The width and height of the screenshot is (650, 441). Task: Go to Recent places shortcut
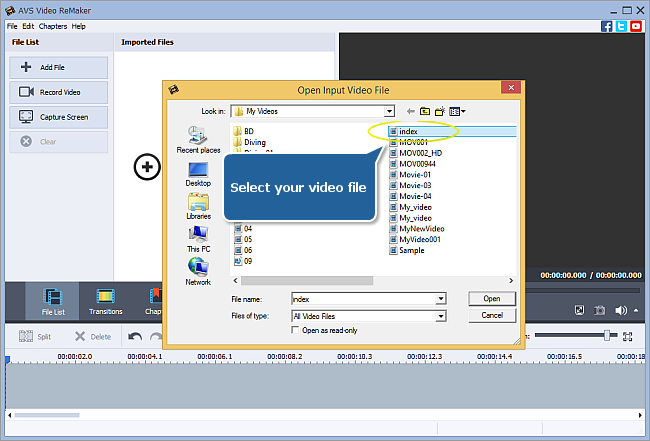coord(198,140)
